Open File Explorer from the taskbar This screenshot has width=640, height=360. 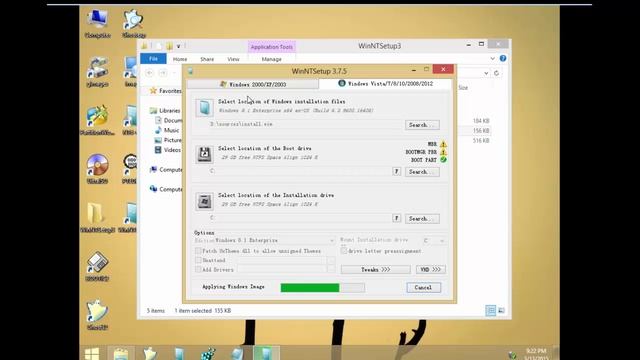click(x=121, y=353)
